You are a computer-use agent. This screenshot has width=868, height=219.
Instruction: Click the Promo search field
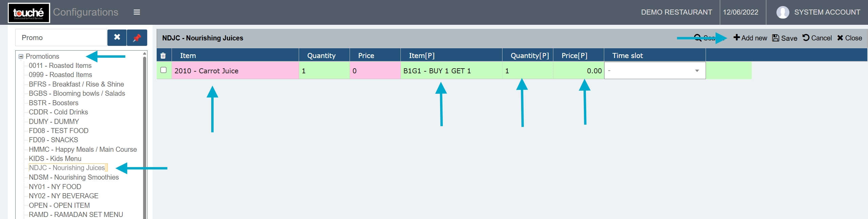tap(61, 38)
